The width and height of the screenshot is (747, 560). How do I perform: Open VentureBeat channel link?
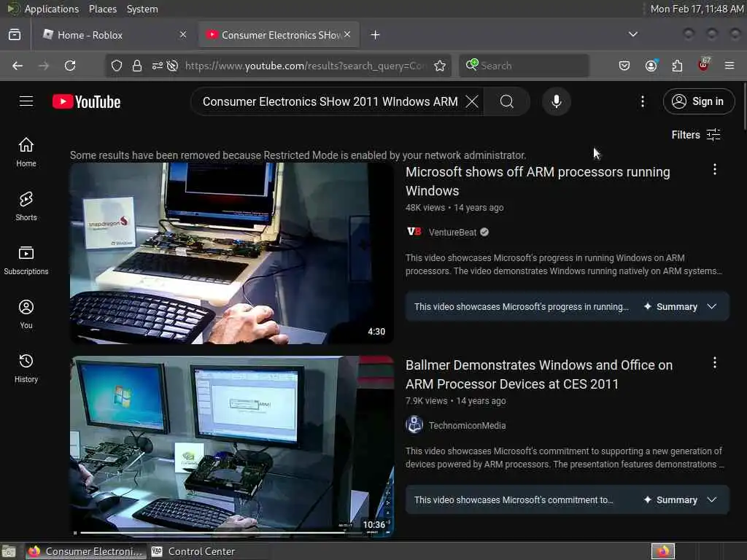coord(452,233)
